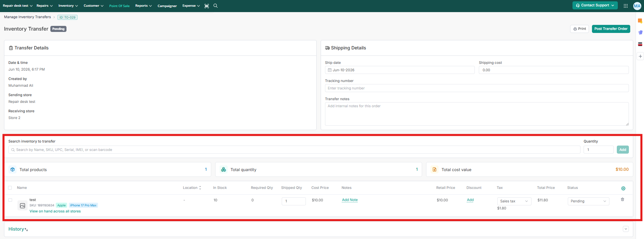Click the orange sidebar widget icon
Image resolution: width=644 pixels, height=239 pixels.
(640, 21)
